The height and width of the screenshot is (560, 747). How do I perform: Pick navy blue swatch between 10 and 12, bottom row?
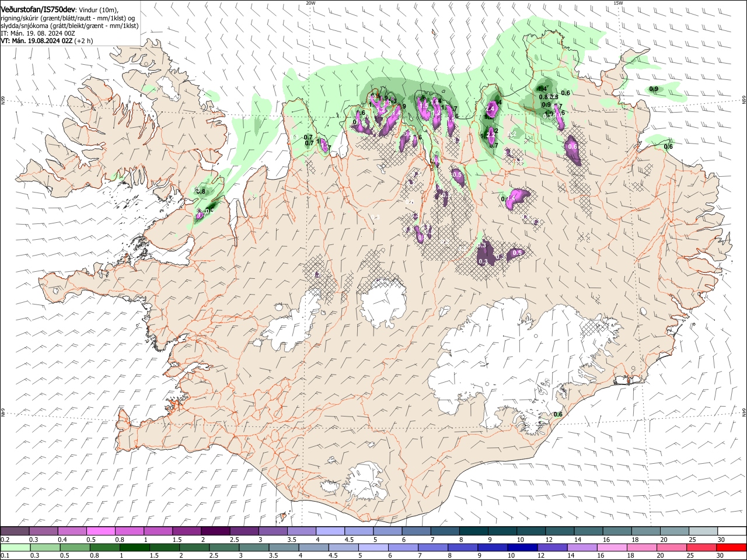point(521,547)
